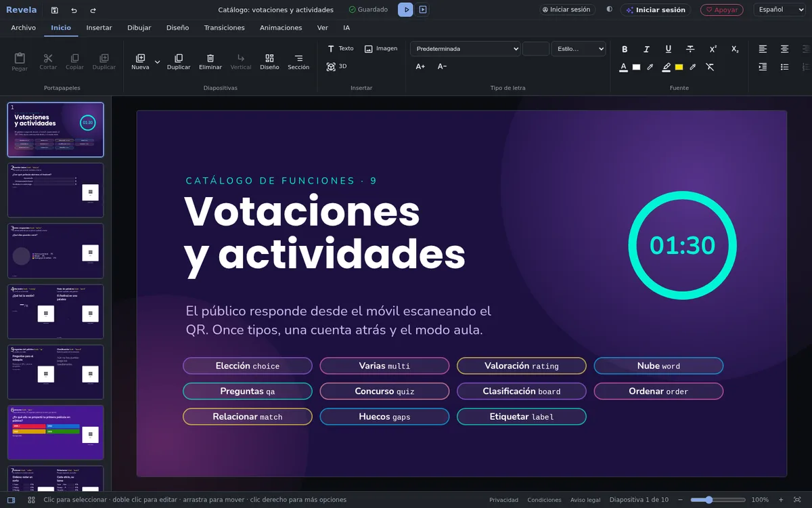Click the save icon in title bar

coord(54,10)
